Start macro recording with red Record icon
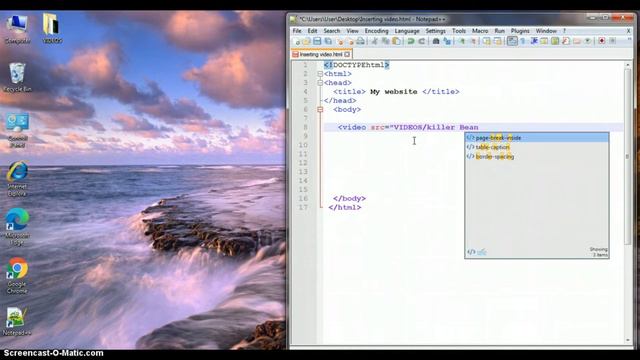Viewport: 640px width, 360px height. pyautogui.click(x=602, y=41)
